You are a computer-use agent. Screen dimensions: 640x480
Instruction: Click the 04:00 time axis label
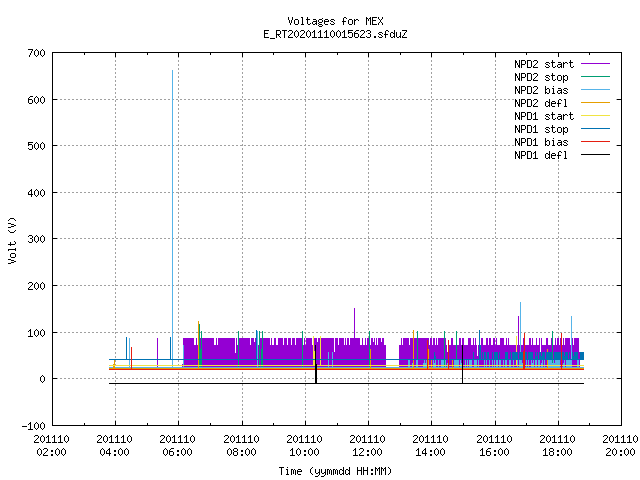(x=115, y=452)
